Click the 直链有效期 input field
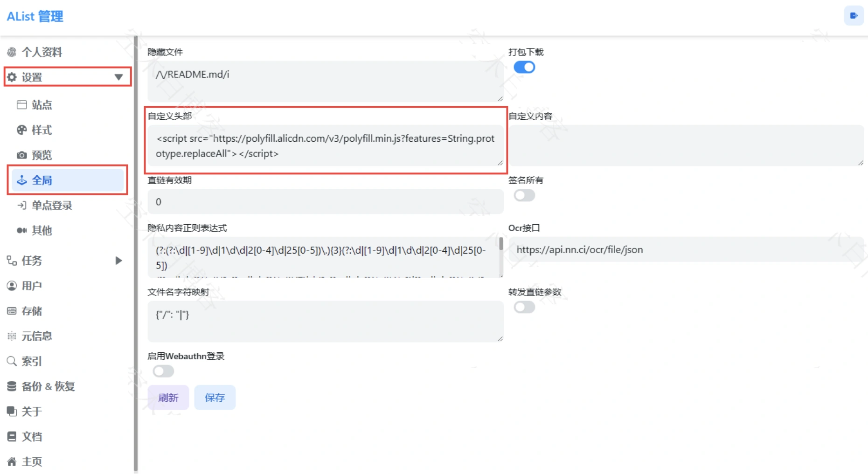The image size is (868, 474). coord(326,202)
